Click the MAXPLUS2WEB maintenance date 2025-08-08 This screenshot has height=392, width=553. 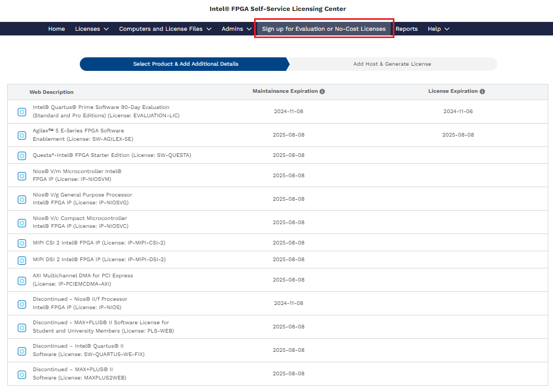[288, 374]
